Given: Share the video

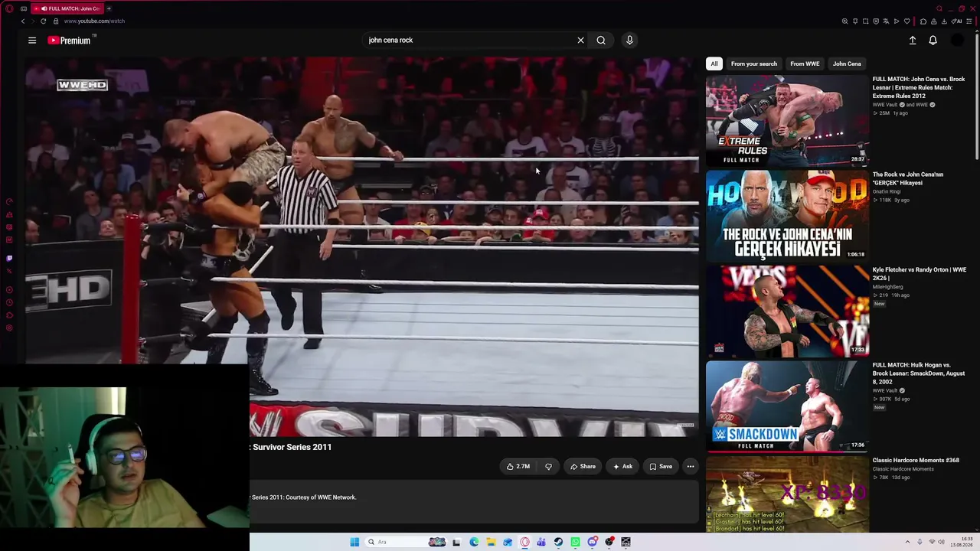Looking at the screenshot, I should (x=583, y=467).
